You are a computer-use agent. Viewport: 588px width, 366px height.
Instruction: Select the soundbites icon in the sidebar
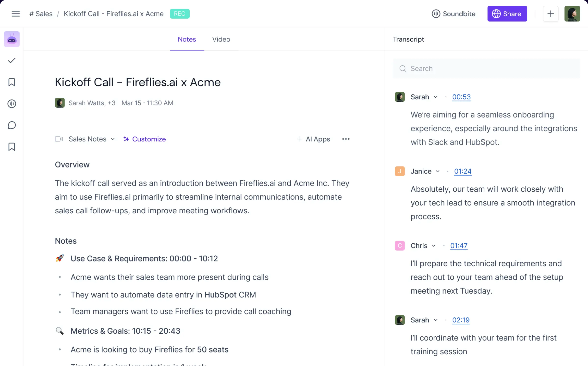pos(11,104)
